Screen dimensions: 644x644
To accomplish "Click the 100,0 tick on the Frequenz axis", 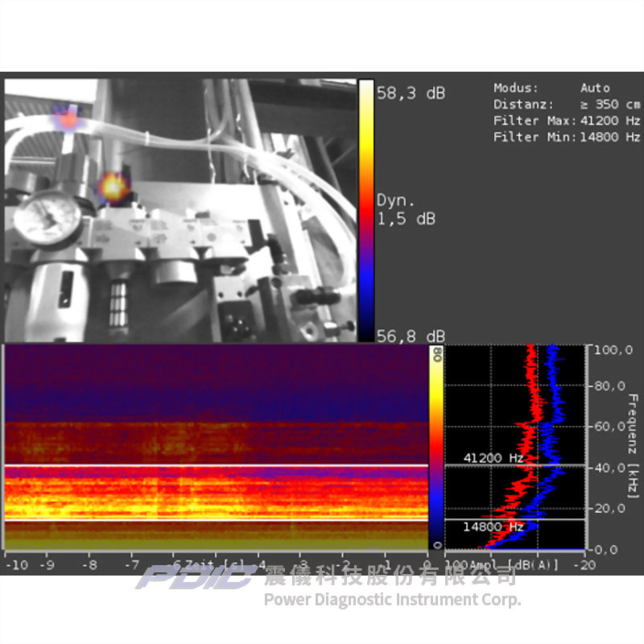I will 610,350.
